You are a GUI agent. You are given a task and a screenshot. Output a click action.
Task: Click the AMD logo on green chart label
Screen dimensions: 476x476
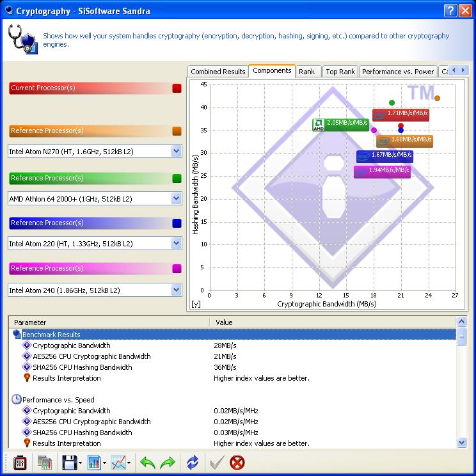[x=319, y=125]
